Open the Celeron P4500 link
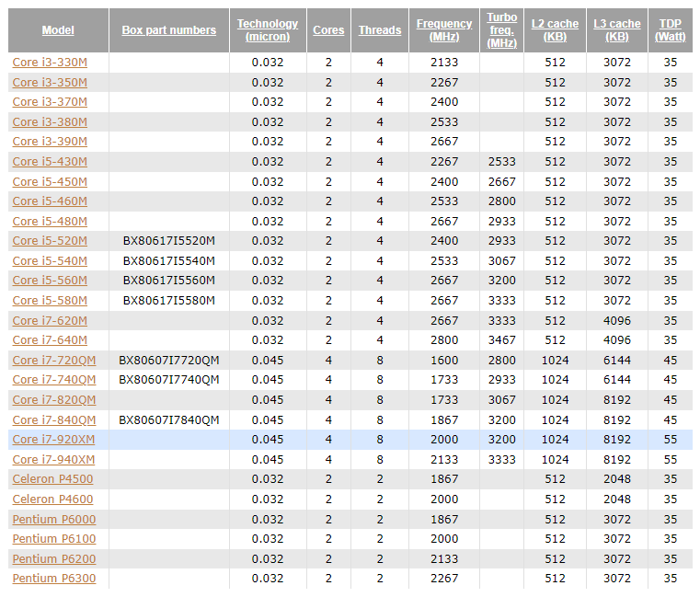 (x=52, y=478)
